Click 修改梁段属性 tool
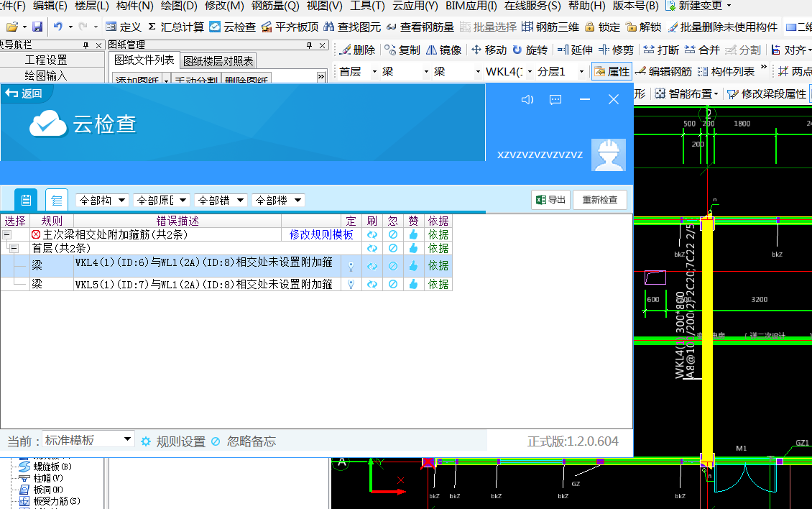The image size is (812, 509). point(767,93)
